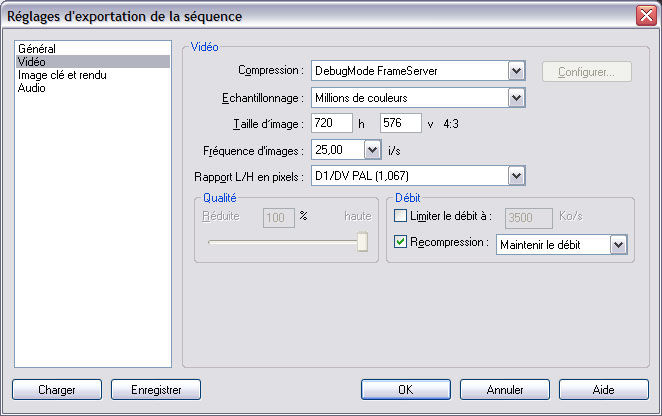Open the Compression dropdown arrow

(516, 71)
